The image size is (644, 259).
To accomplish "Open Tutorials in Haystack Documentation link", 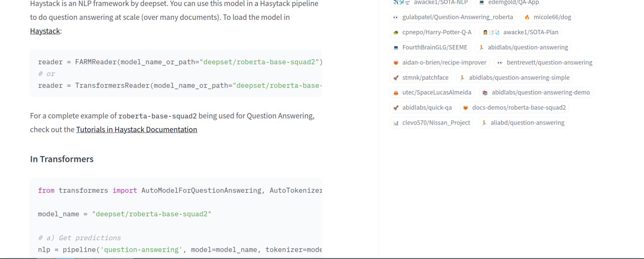I will click(x=137, y=129).
